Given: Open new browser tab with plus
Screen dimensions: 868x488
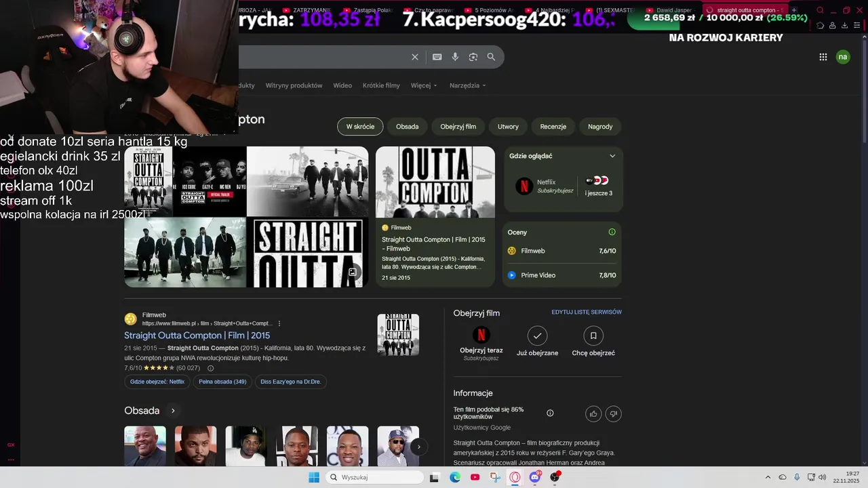Looking at the screenshot, I should coord(794,10).
